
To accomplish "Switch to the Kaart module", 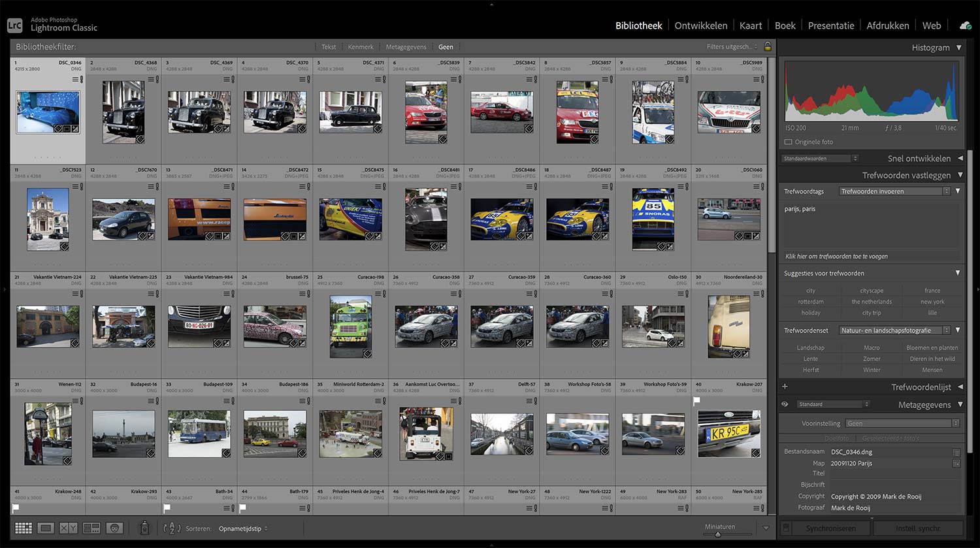I will pyautogui.click(x=751, y=25).
